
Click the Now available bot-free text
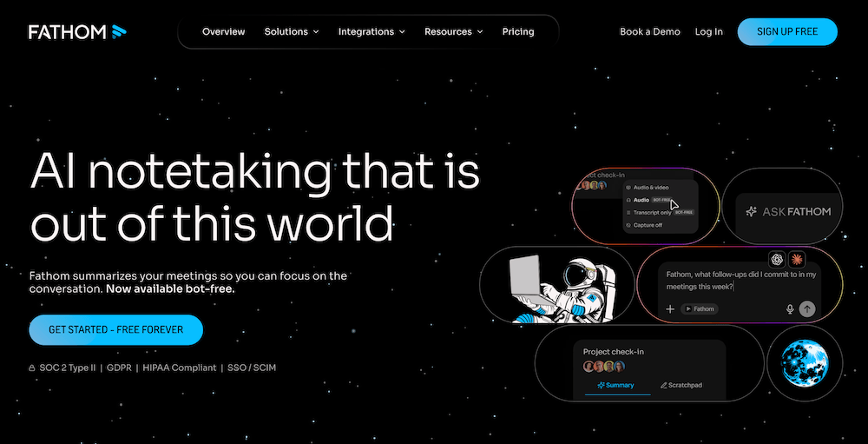coord(170,288)
